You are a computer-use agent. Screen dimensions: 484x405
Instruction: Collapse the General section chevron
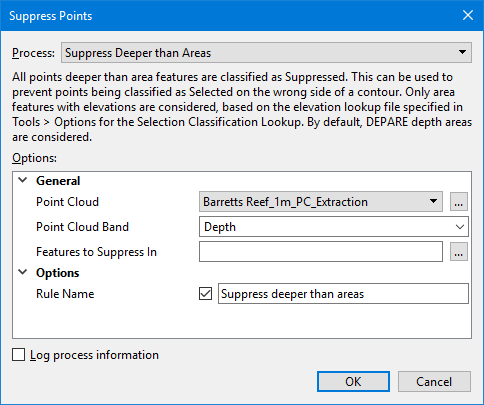coord(23,180)
